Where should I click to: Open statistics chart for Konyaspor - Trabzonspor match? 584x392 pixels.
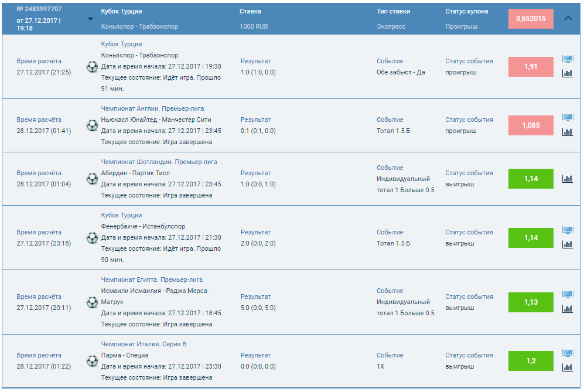coord(567,73)
